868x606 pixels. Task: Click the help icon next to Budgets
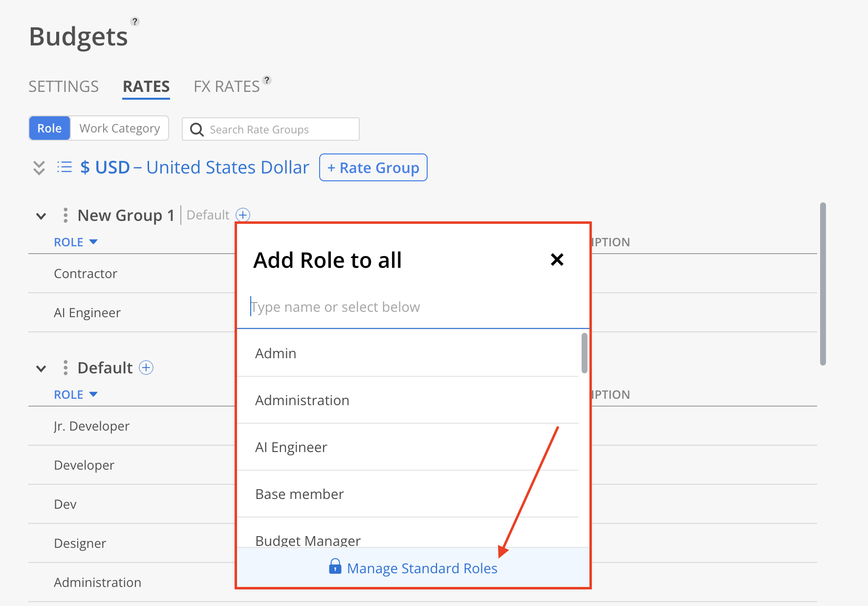tap(135, 22)
